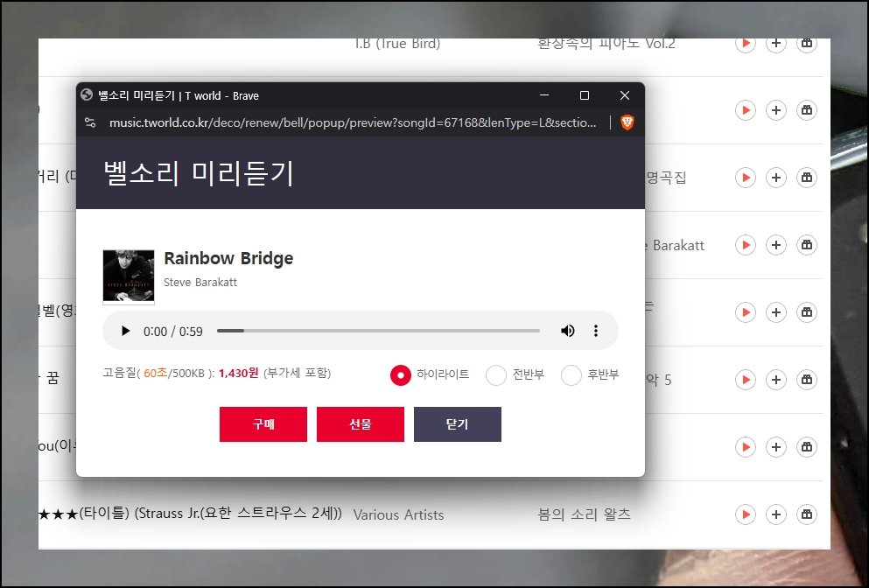Close the Brave popup window
This screenshot has width=869, height=588.
coord(625,95)
